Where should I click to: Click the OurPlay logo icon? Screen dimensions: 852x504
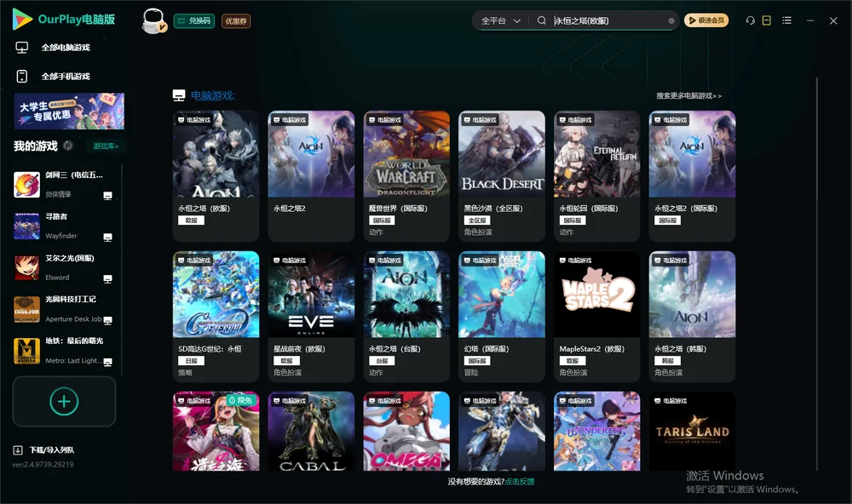tap(22, 19)
